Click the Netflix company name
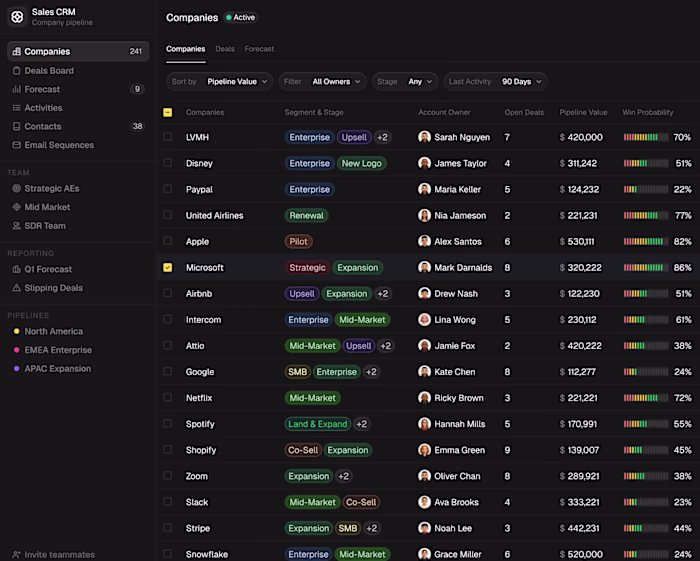This screenshot has width=700, height=561. click(199, 398)
